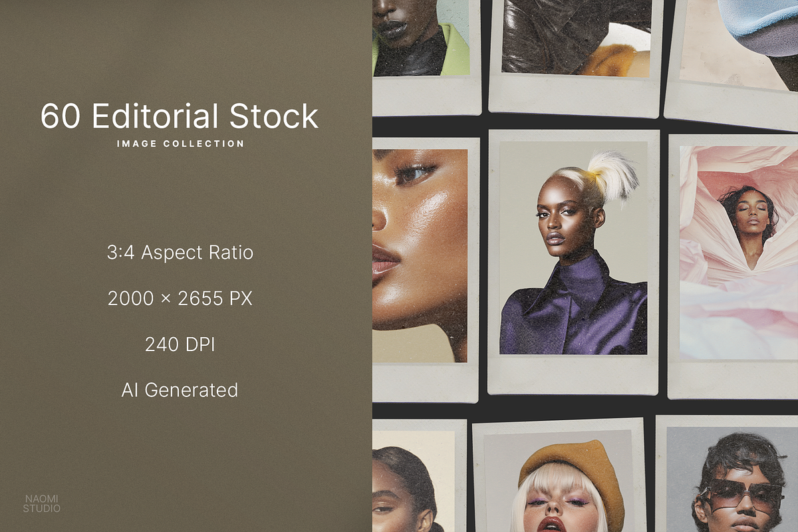
Task: Click the 'IMAGE COLLECTION' subtitle
Action: click(x=180, y=144)
